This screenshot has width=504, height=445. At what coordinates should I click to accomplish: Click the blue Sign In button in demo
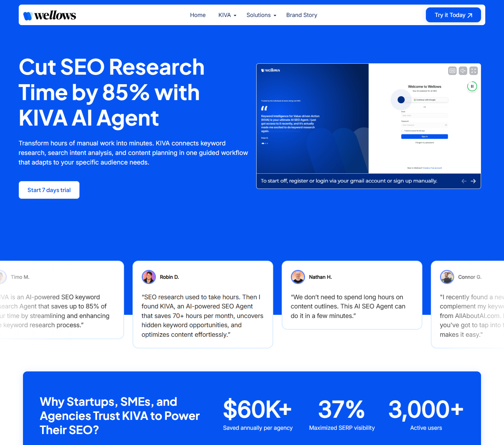tap(424, 137)
